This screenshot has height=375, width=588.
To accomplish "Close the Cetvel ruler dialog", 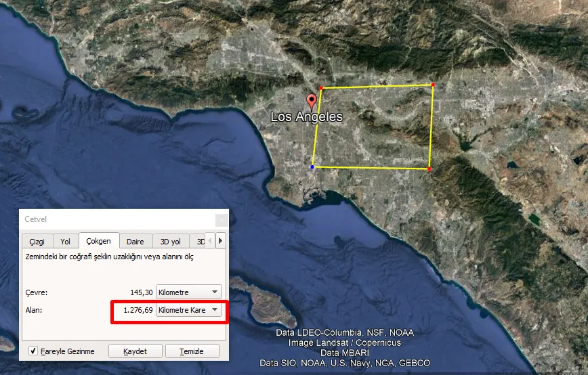I will click(222, 220).
